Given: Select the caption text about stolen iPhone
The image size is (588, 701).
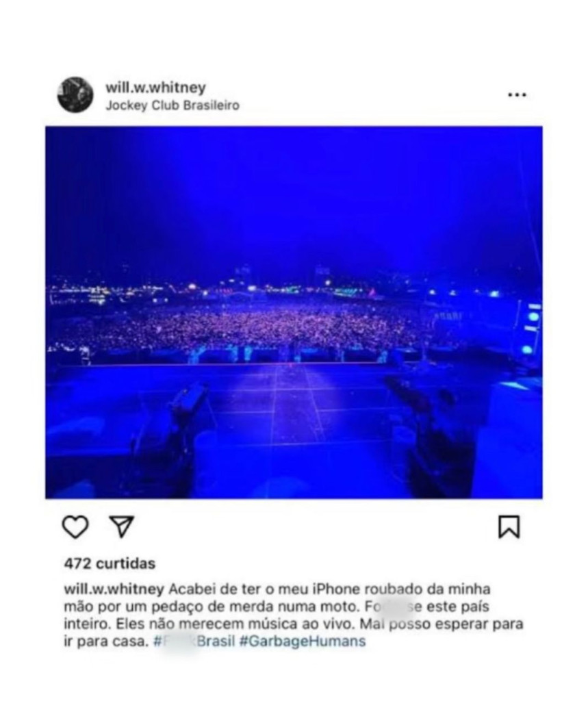Looking at the screenshot, I should [x=294, y=615].
